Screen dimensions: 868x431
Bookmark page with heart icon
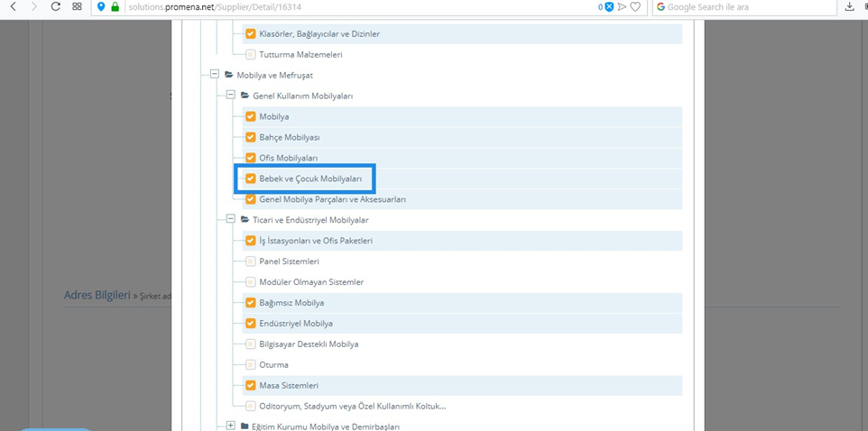(635, 7)
